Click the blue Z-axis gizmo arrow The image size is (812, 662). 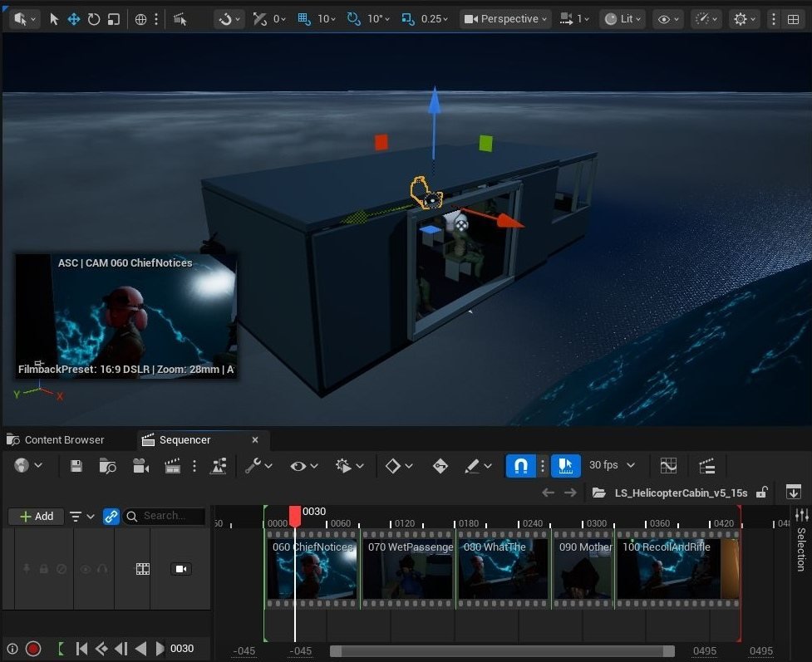pos(435,101)
